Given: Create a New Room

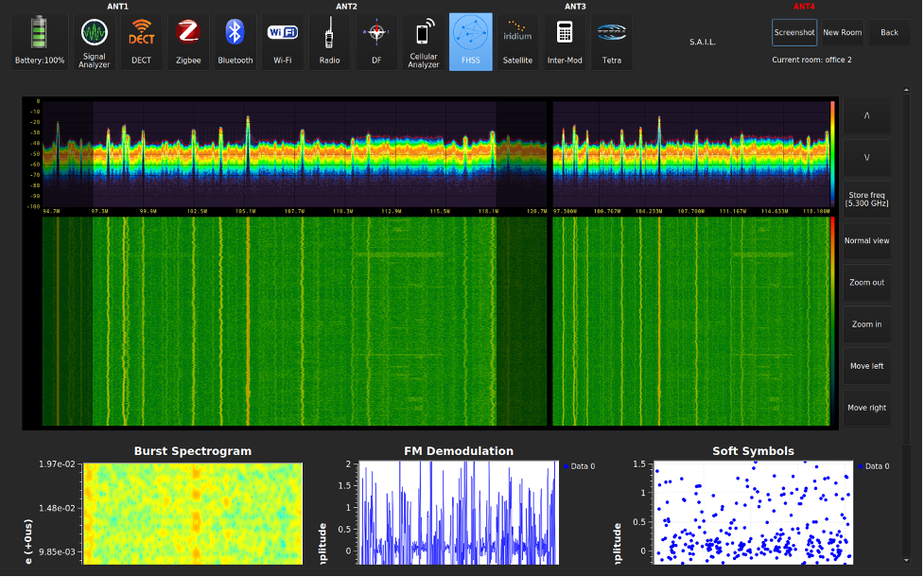Looking at the screenshot, I should click(842, 32).
